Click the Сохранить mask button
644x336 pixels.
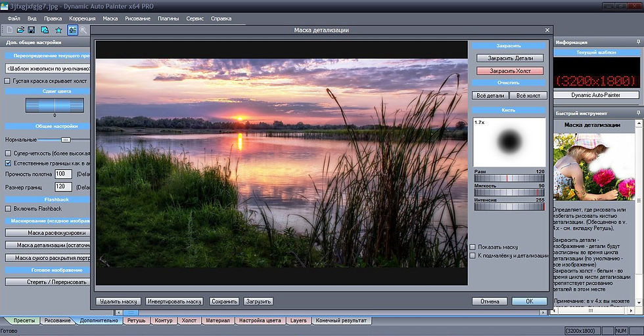pyautogui.click(x=224, y=301)
